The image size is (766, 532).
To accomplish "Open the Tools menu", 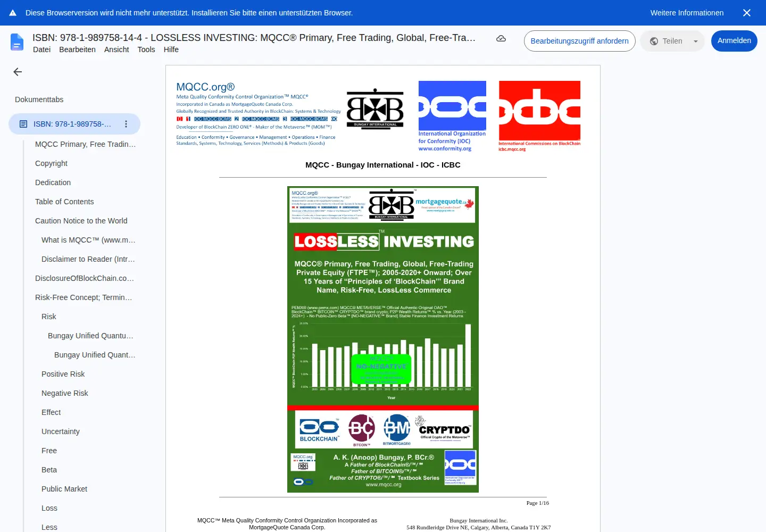I will pyautogui.click(x=146, y=49).
